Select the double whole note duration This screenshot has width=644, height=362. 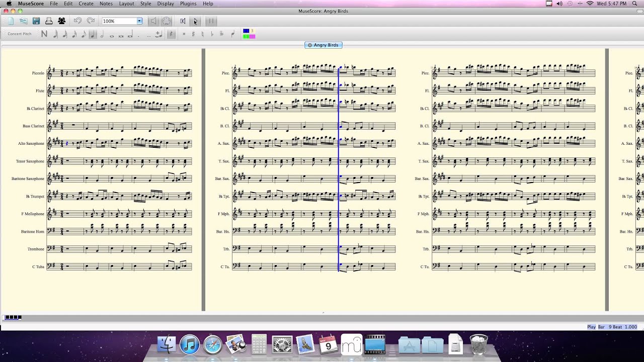(x=121, y=35)
